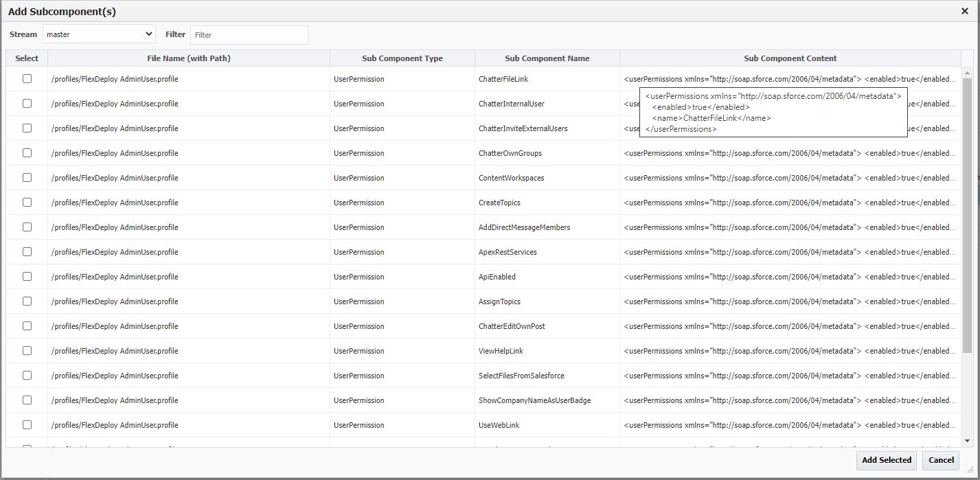Click the ChatterFileLink name cell
Viewport: 980px width, 480px height.
[x=547, y=79]
